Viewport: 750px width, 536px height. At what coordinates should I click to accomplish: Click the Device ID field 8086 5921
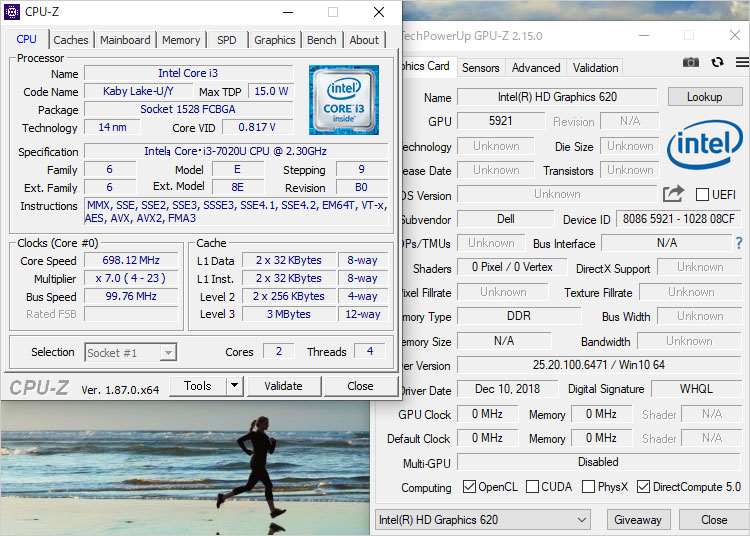click(678, 219)
